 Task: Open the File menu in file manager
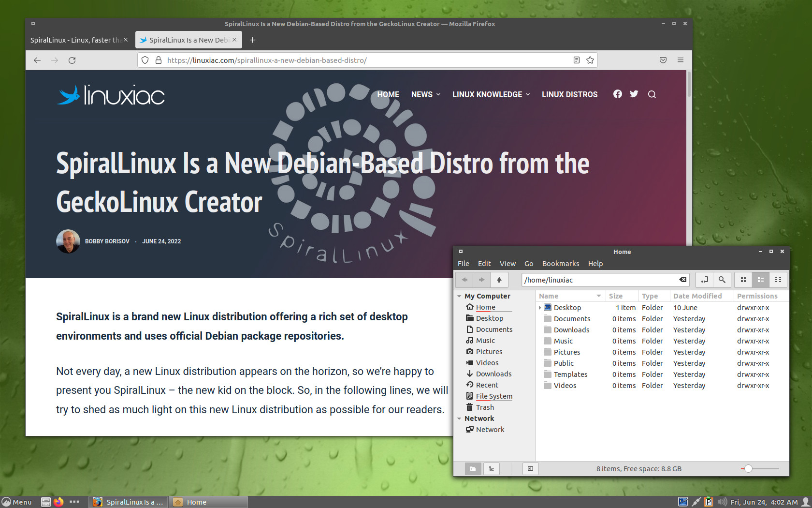click(x=464, y=264)
